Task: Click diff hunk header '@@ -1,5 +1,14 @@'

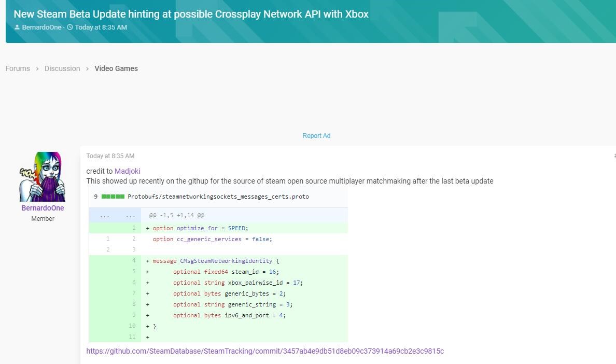Action: click(177, 215)
